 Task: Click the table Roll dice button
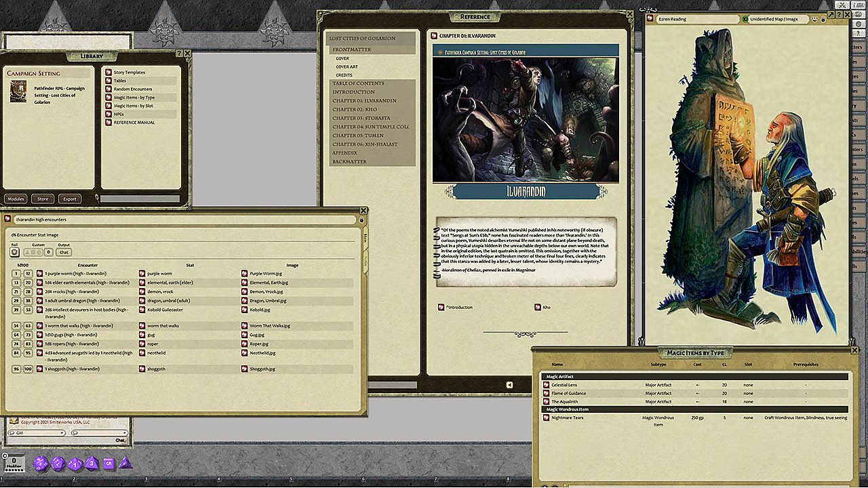(15, 252)
